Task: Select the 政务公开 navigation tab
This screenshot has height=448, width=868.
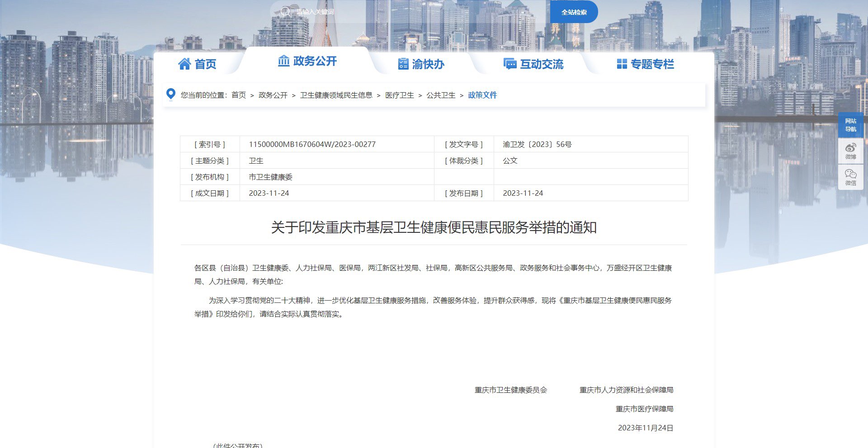Action: pos(307,61)
